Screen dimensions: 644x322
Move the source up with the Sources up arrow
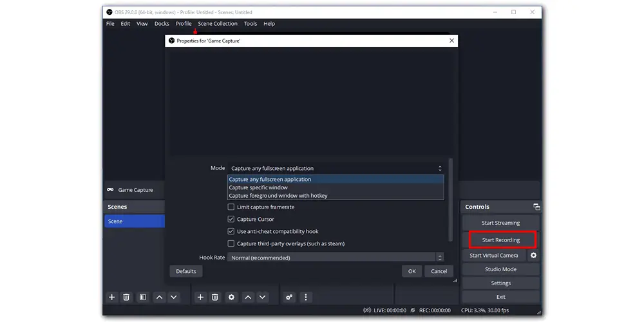coord(248,297)
